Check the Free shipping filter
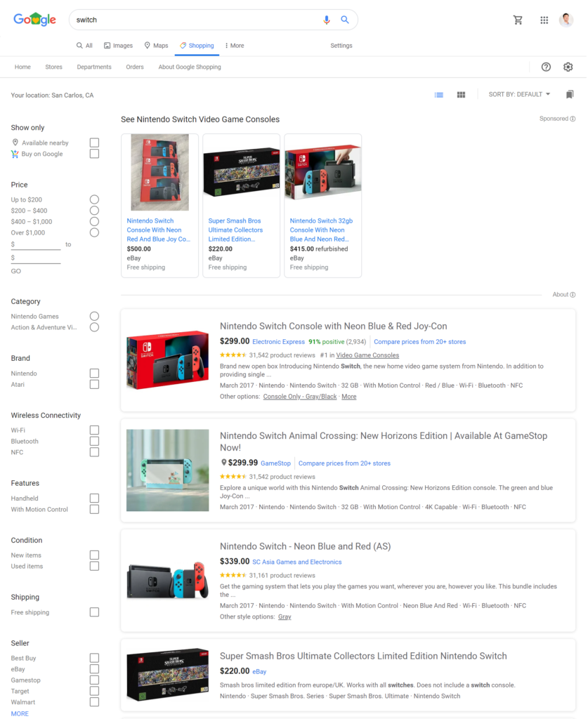This screenshot has height=719, width=588. click(94, 612)
